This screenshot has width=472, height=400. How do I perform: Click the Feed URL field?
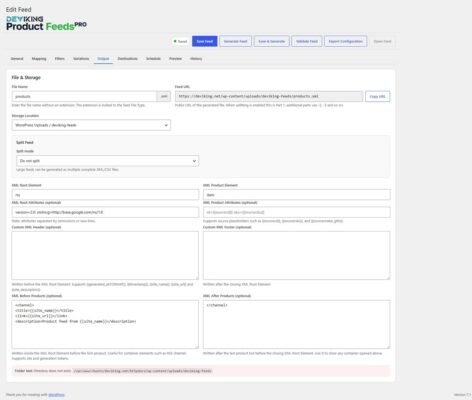[269, 96]
